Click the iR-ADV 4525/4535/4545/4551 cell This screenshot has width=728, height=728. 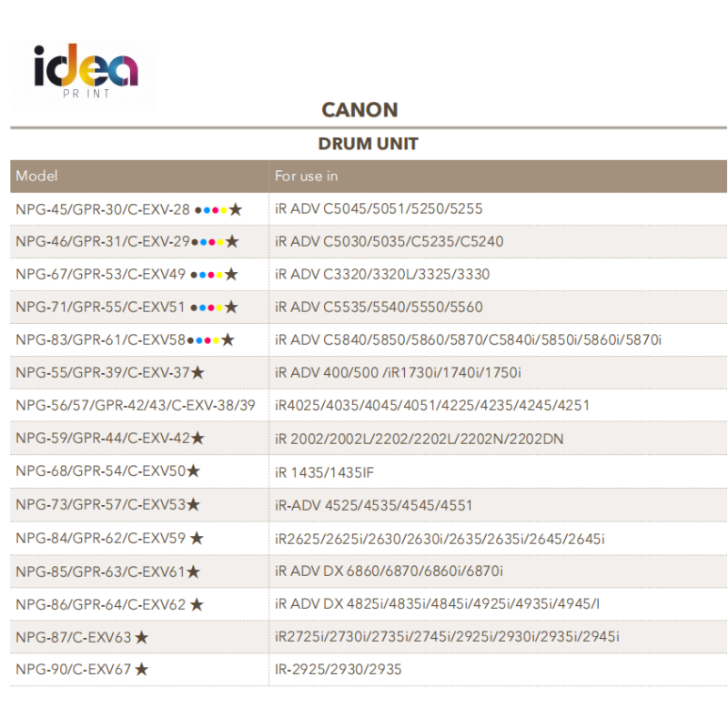pyautogui.click(x=373, y=505)
